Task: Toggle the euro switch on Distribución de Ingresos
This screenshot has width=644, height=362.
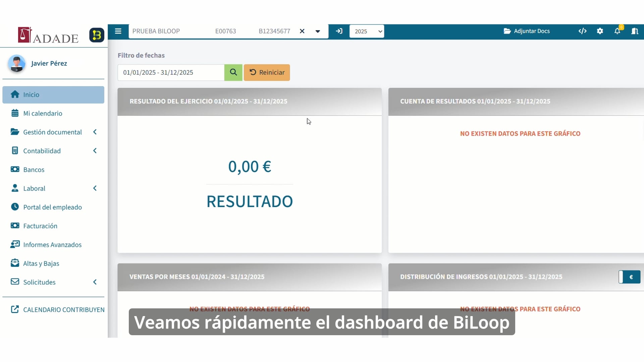Action: pyautogui.click(x=630, y=277)
